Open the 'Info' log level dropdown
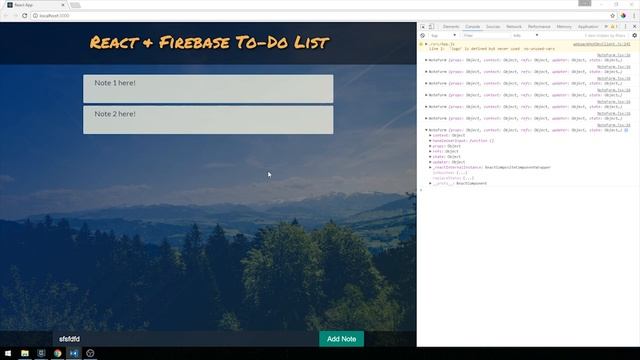This screenshot has width=640, height=360. coord(526,36)
